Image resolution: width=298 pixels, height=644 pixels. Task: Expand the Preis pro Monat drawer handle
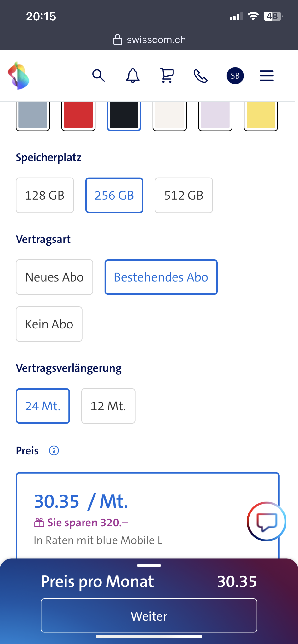pyautogui.click(x=149, y=565)
